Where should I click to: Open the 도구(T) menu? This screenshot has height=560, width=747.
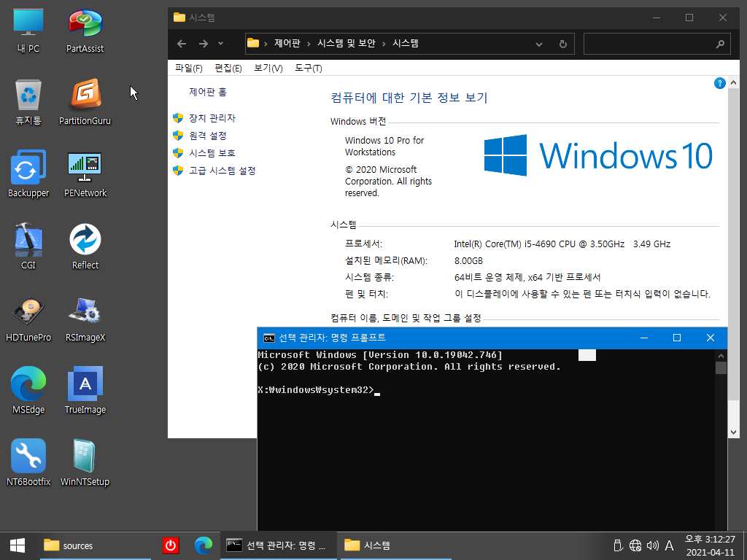tap(309, 68)
